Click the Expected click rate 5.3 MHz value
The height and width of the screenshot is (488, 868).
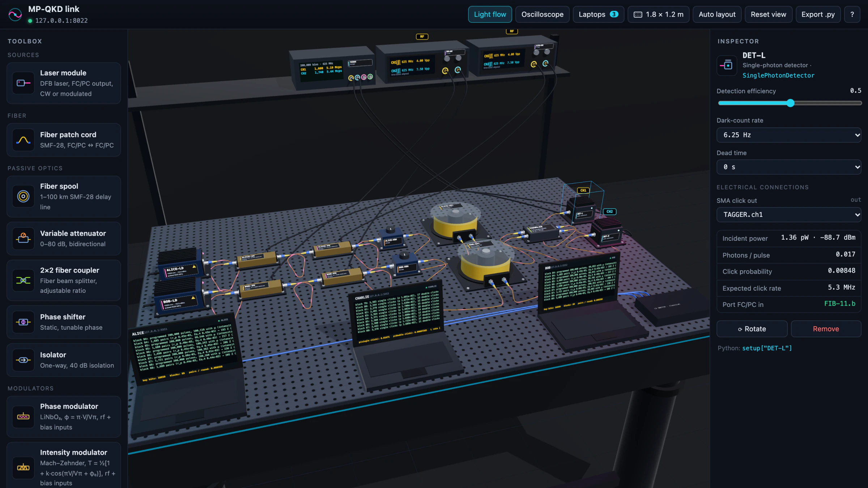point(842,287)
